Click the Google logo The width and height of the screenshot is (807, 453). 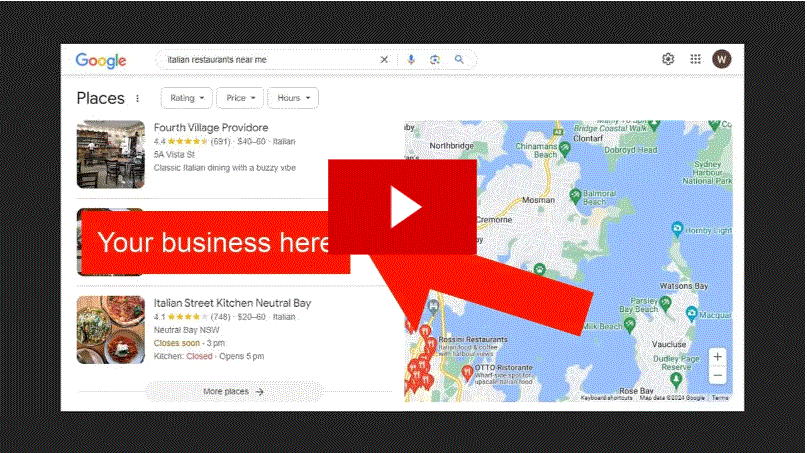[x=101, y=60]
